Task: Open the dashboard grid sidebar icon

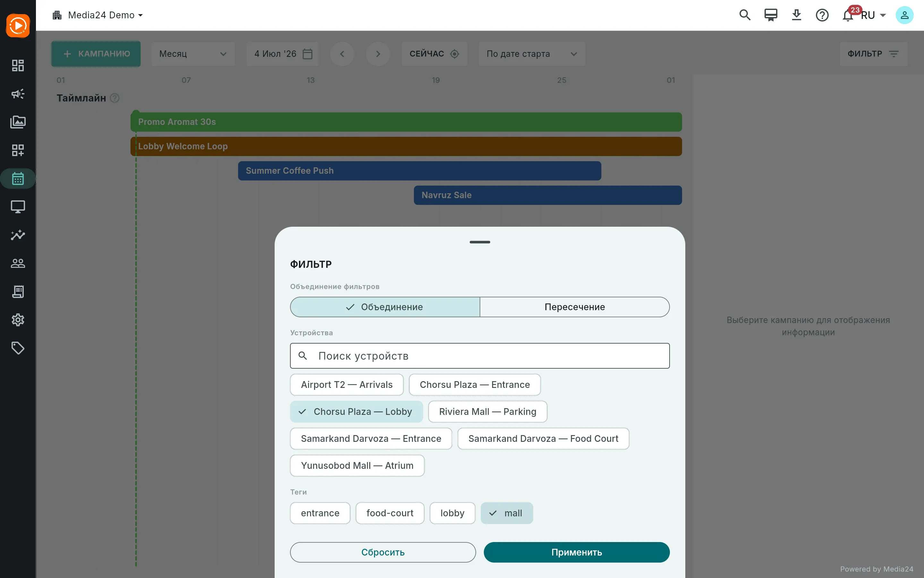Action: (x=18, y=66)
